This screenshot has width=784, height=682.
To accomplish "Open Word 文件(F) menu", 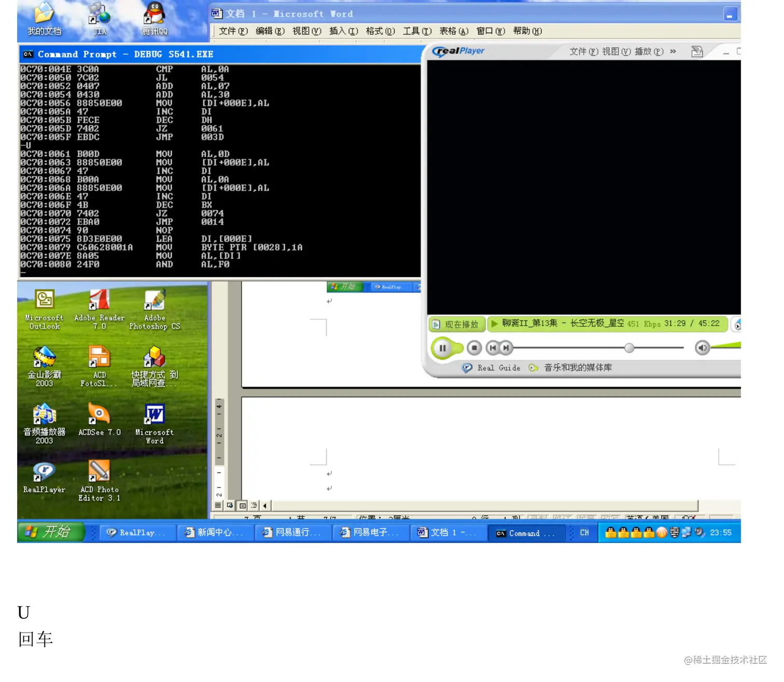I will [x=233, y=31].
